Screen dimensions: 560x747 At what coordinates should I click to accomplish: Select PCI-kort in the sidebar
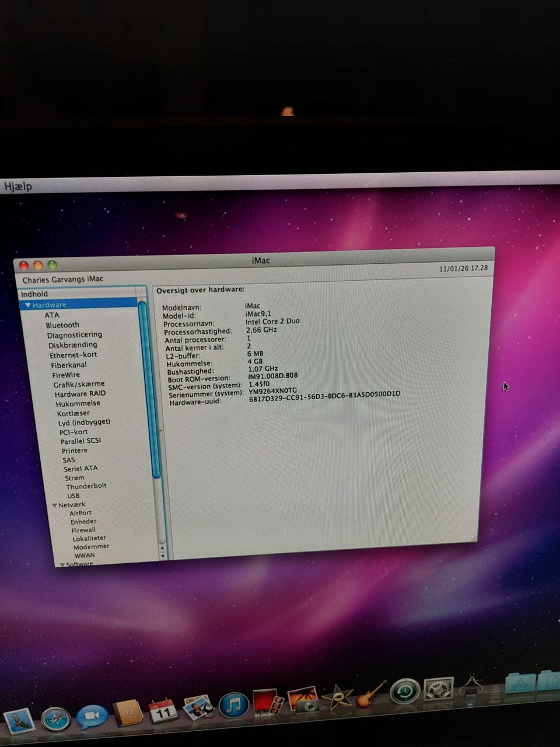coord(73,432)
